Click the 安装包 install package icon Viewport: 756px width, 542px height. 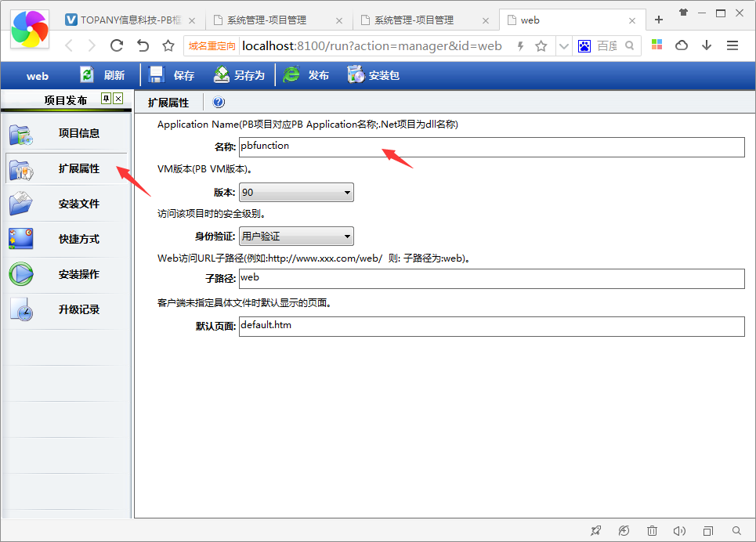point(356,75)
